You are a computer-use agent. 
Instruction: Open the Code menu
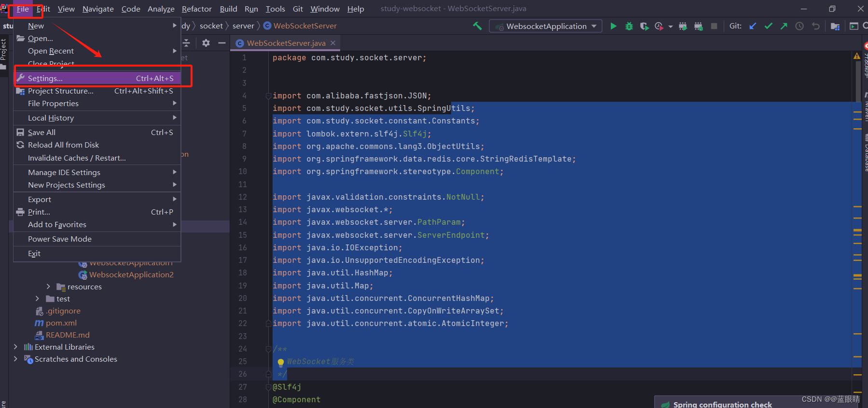pos(131,9)
